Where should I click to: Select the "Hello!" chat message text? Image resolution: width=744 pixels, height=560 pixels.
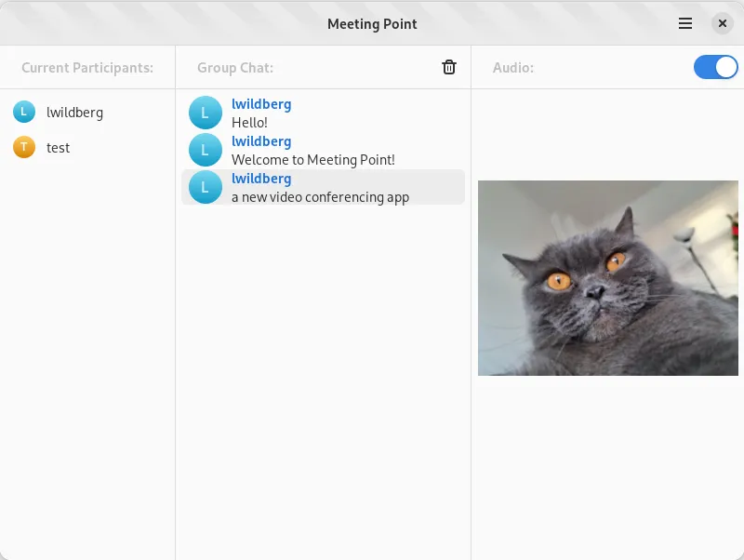[x=249, y=123]
